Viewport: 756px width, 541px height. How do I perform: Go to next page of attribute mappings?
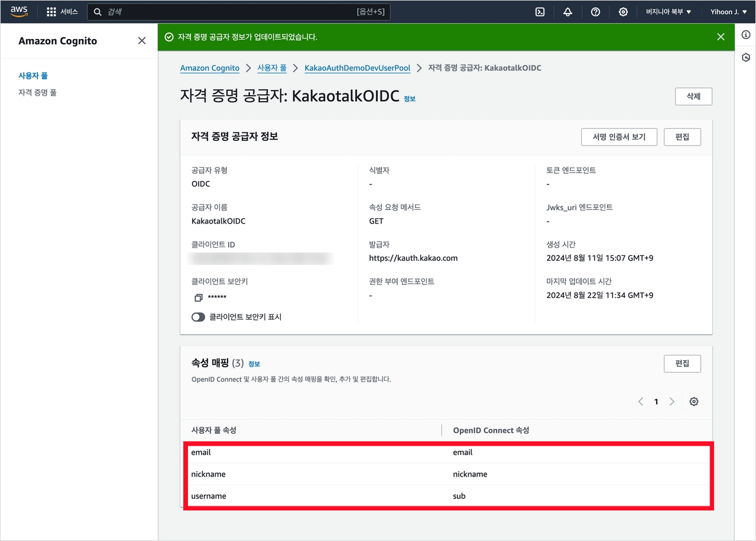[x=671, y=401]
